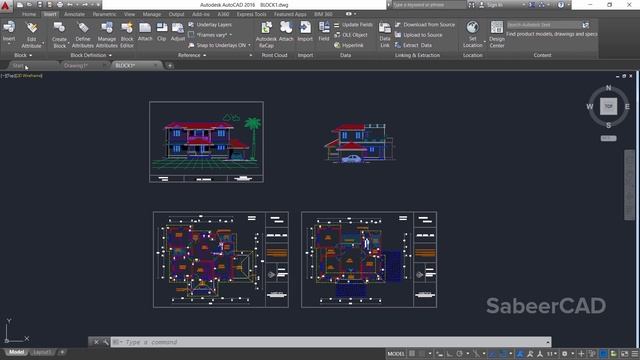The height and width of the screenshot is (360, 640).
Task: Click Attach in the Point Cloud panel
Action: 286,32
